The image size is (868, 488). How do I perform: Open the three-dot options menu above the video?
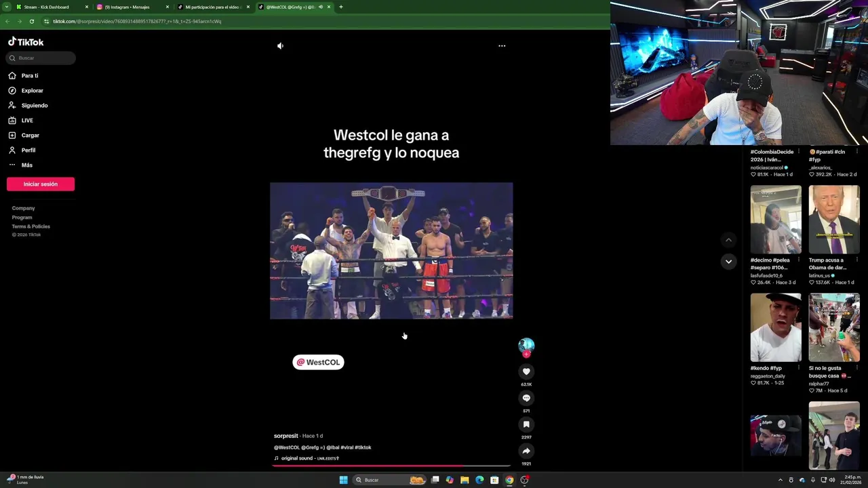pos(502,46)
